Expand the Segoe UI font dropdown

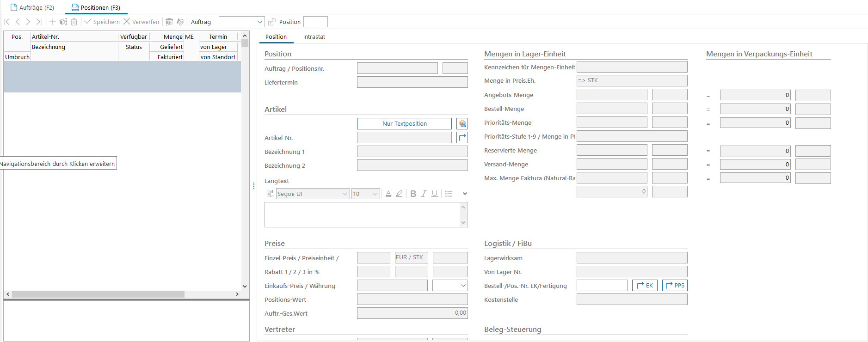coord(345,194)
